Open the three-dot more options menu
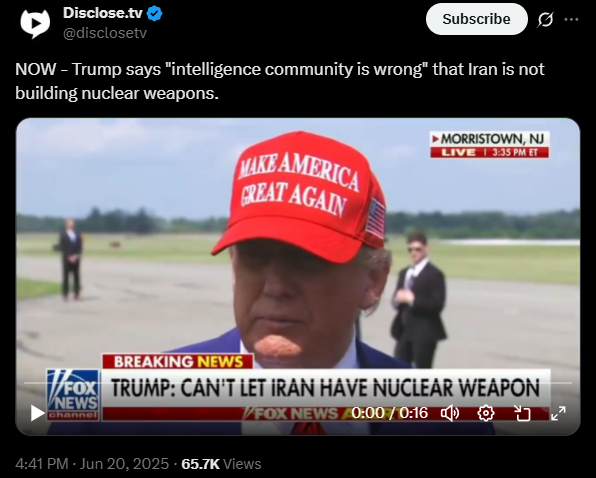Viewport: 596px width, 478px height. coord(571,19)
